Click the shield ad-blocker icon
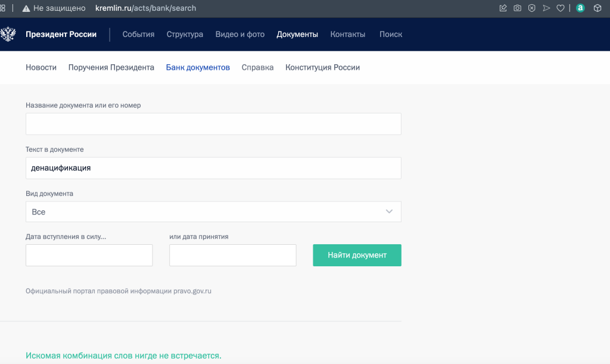Image resolution: width=610 pixels, height=364 pixels. [531, 8]
